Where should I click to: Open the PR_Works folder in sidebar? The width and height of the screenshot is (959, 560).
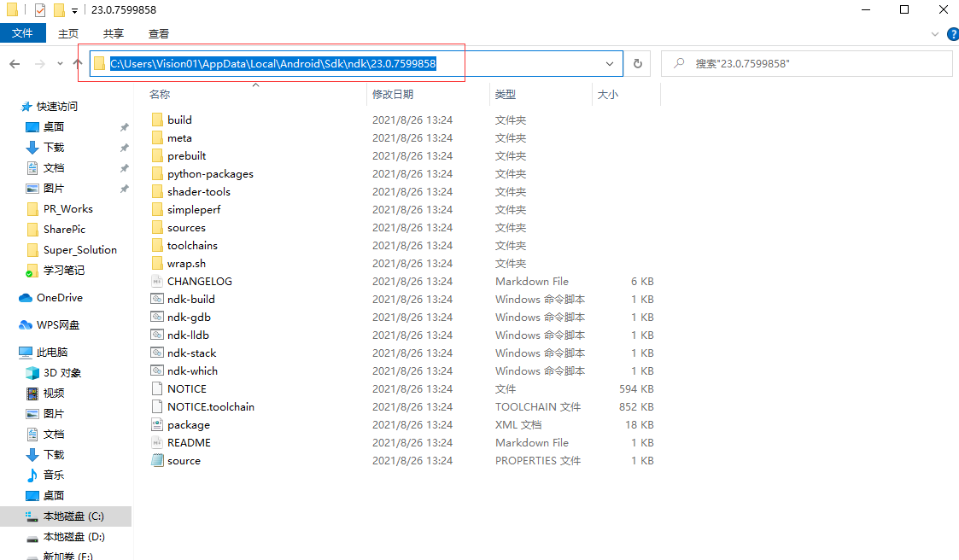click(x=67, y=209)
